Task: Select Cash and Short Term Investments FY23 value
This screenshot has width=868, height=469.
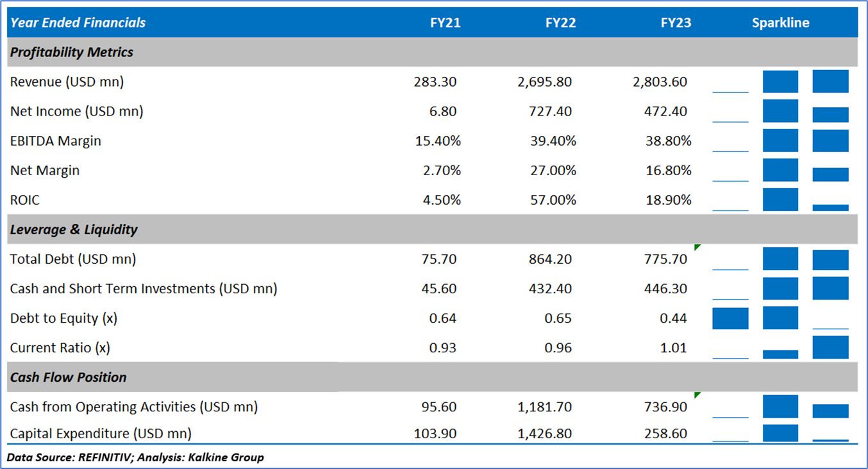Action: click(665, 289)
